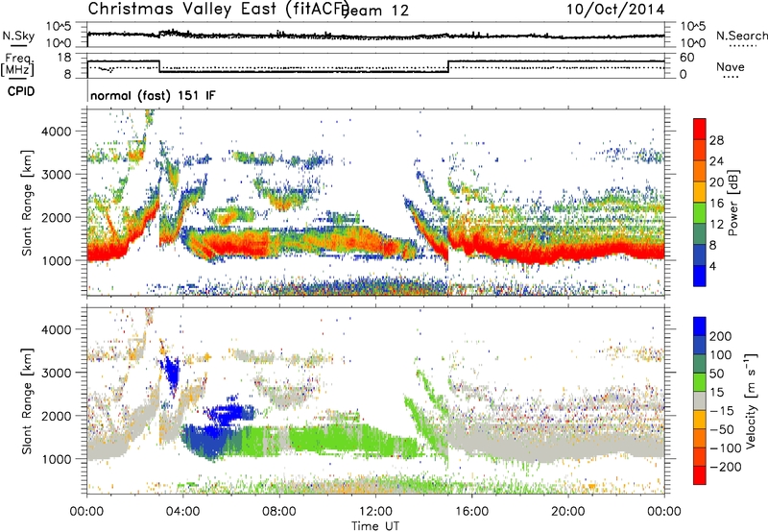The image size is (768, 532).
Task: Click the date "10/Oct/2014"
Action: point(615,10)
